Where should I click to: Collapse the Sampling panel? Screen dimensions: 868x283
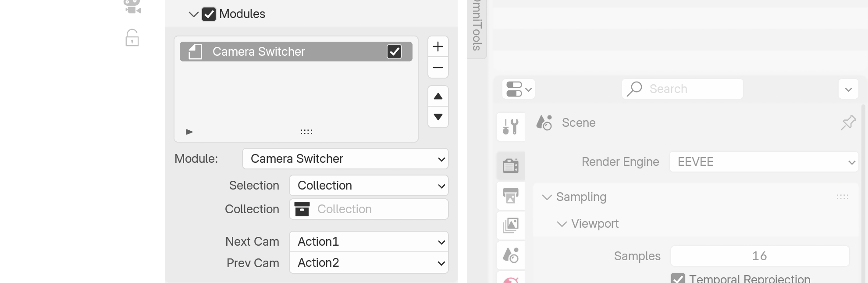(547, 197)
